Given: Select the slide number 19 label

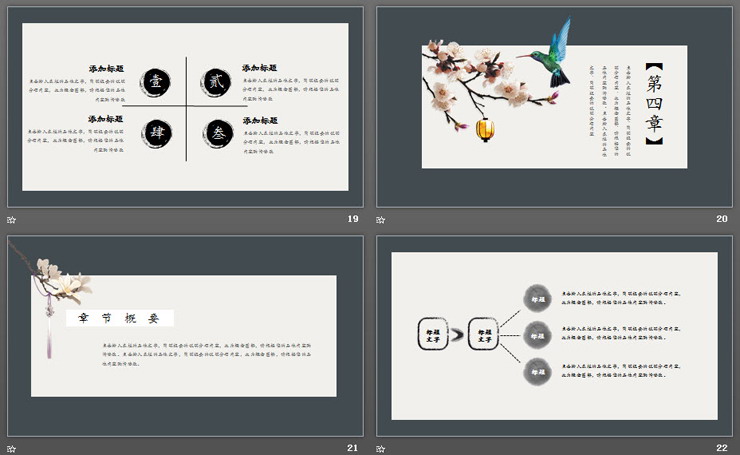Looking at the screenshot, I should pos(352,219).
